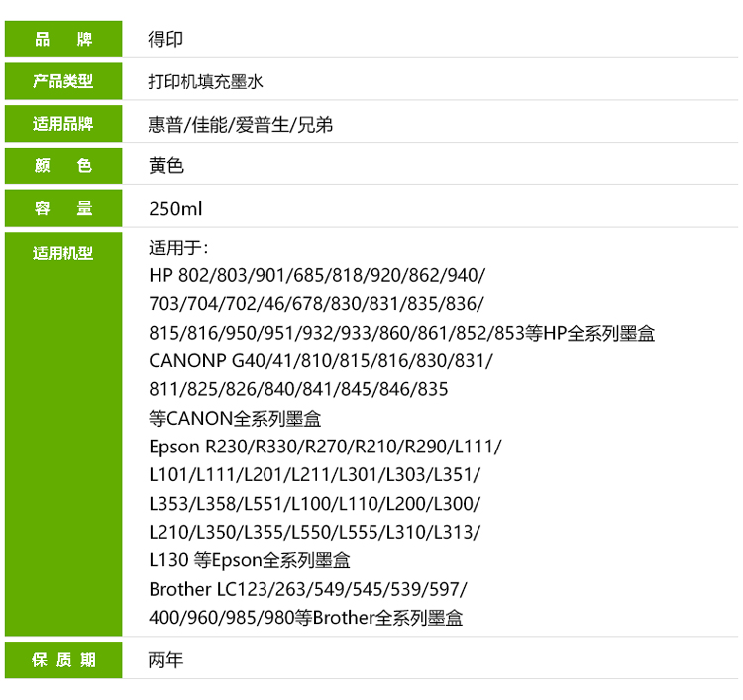Select the 产品类型 header cell
The height and width of the screenshot is (700, 743).
tap(63, 81)
